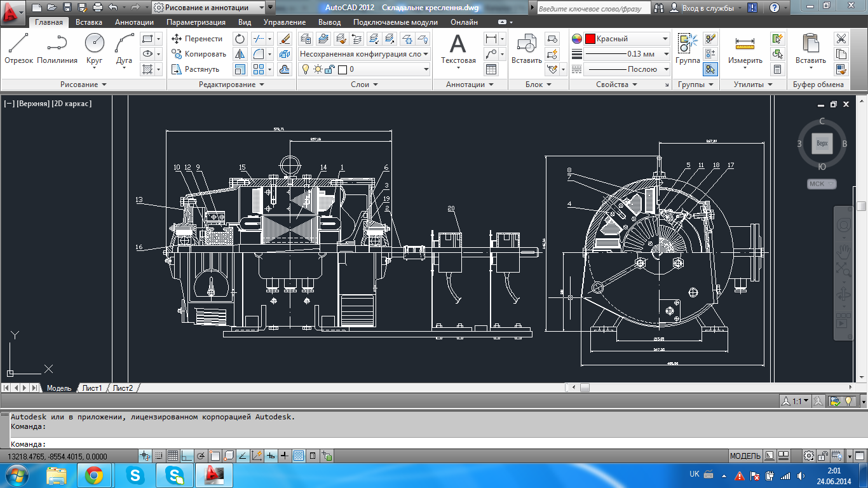Click the Cut scissors icon in Буфер обмена
Image resolution: width=868 pixels, height=488 pixels.
tap(841, 39)
